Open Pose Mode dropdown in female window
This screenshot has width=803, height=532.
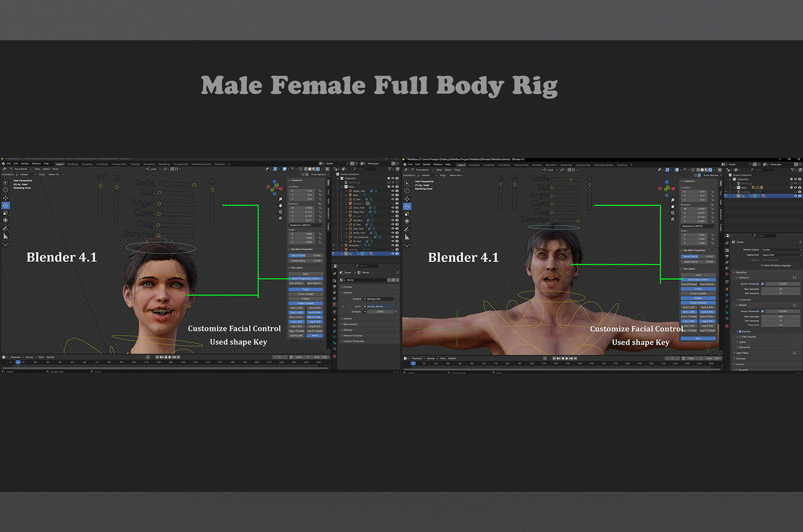[x=21, y=169]
